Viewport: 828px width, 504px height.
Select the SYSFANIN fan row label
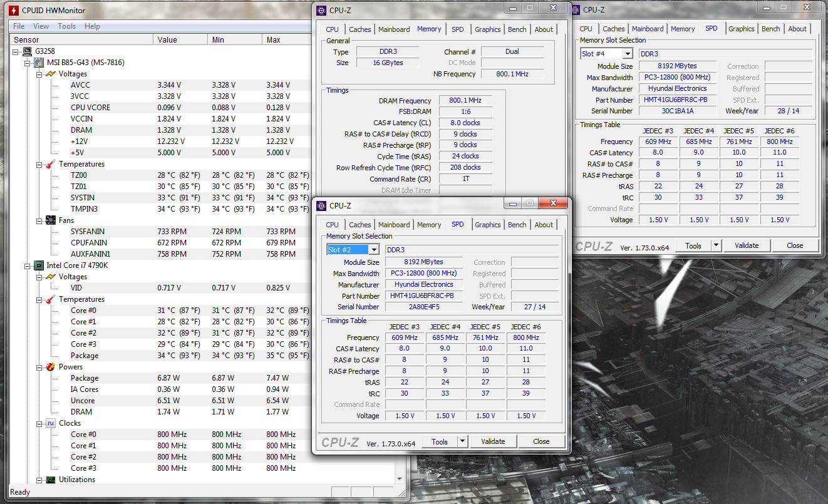click(87, 232)
